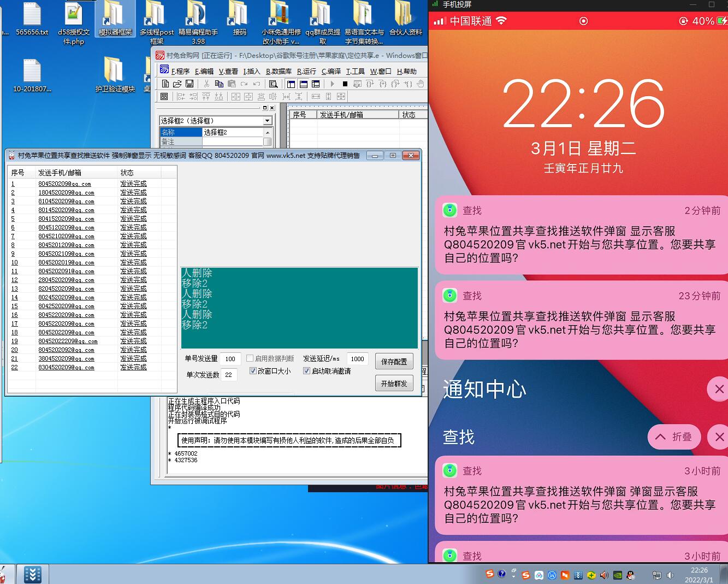Click the Save floppy disk icon
Viewport: 728px width, 584px height.
click(190, 84)
